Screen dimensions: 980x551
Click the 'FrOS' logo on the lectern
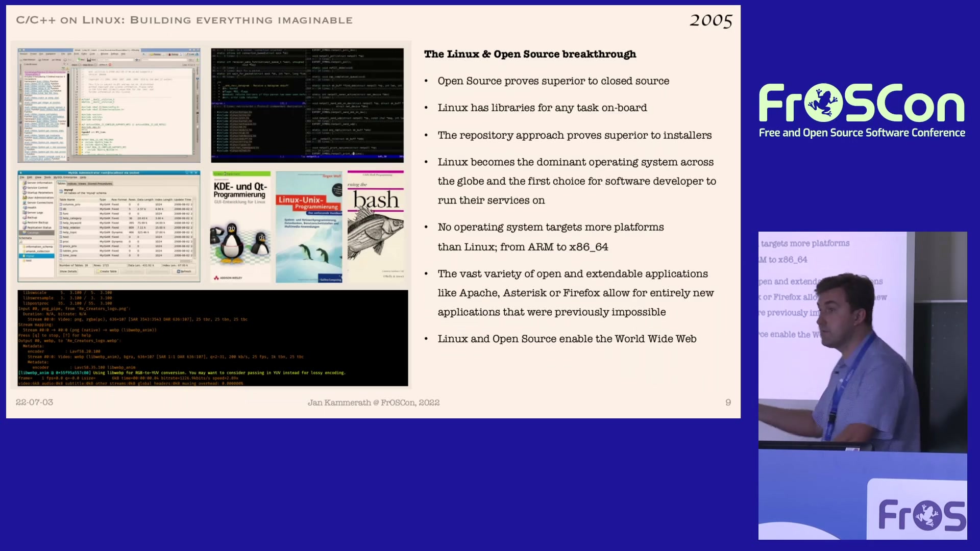click(922, 515)
